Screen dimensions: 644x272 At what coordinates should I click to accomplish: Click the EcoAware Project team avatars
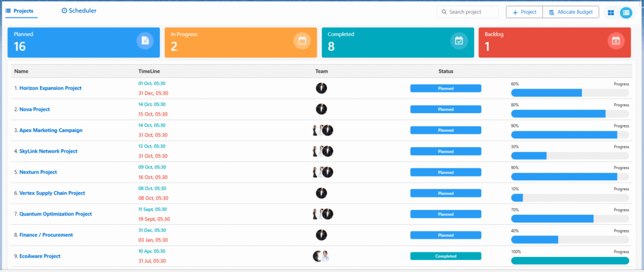pos(321,256)
